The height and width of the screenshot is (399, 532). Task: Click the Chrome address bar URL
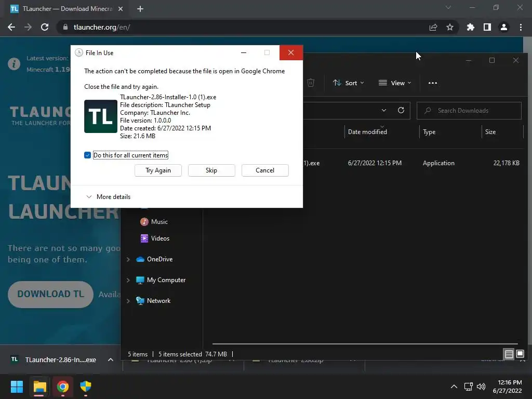coord(102,27)
